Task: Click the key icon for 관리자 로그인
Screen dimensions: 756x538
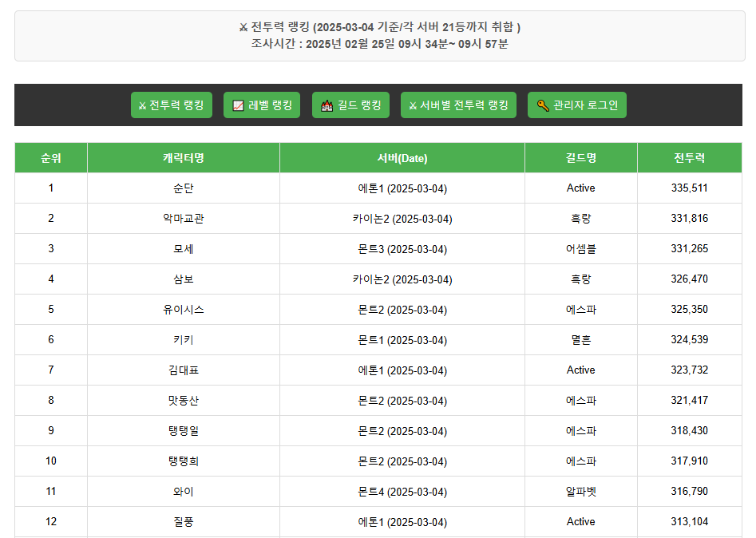Action: (542, 105)
